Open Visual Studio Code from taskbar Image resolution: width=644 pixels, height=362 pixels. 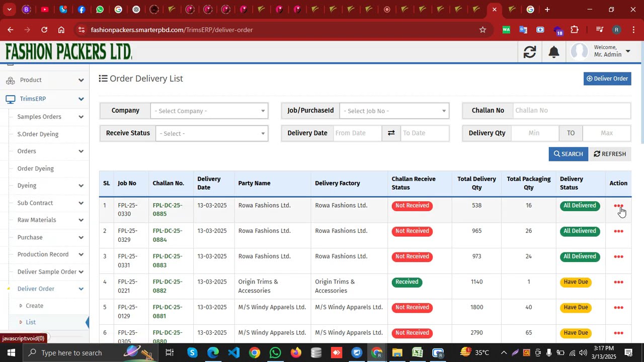point(233,352)
